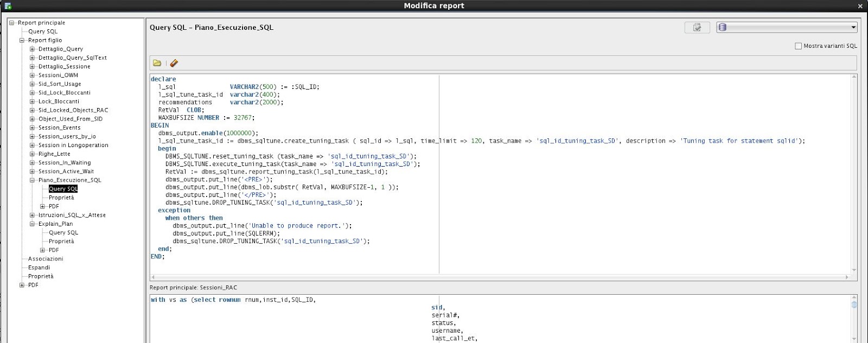Viewport: 868px width, 343px height.
Task: Click 'with vs as' in lower SQL pane
Action: pos(169,300)
